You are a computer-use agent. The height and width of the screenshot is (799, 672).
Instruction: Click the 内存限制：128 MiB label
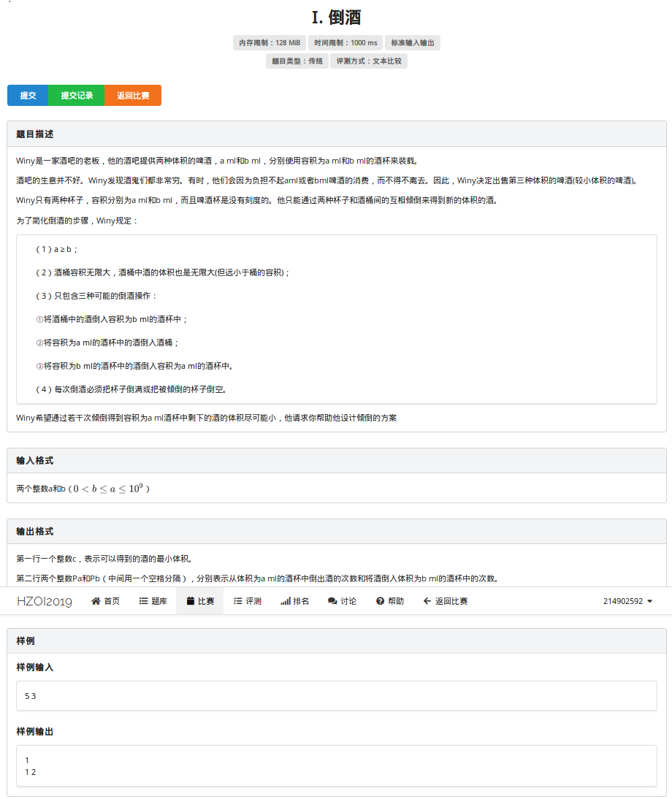click(x=270, y=43)
